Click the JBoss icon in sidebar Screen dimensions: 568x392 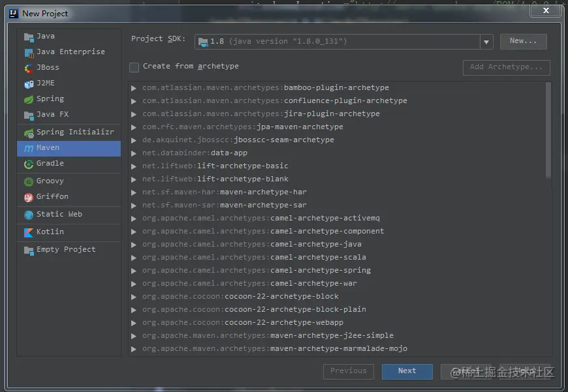click(29, 68)
